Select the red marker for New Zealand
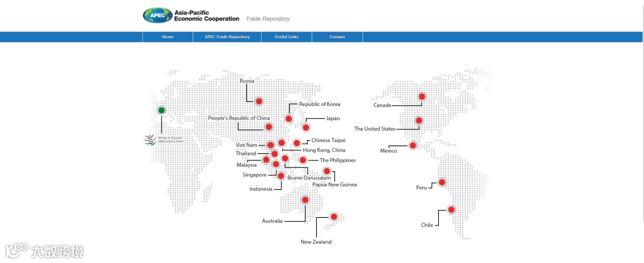The image size is (644, 263). point(333,216)
